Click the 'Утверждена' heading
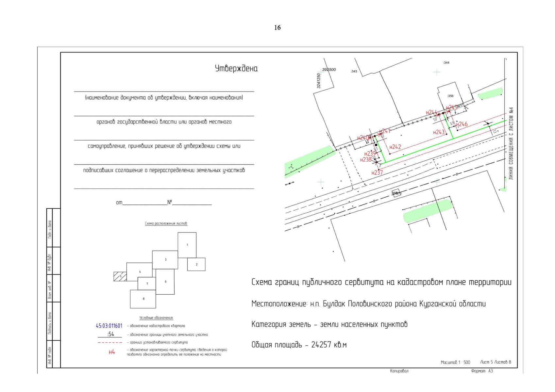 pos(236,69)
